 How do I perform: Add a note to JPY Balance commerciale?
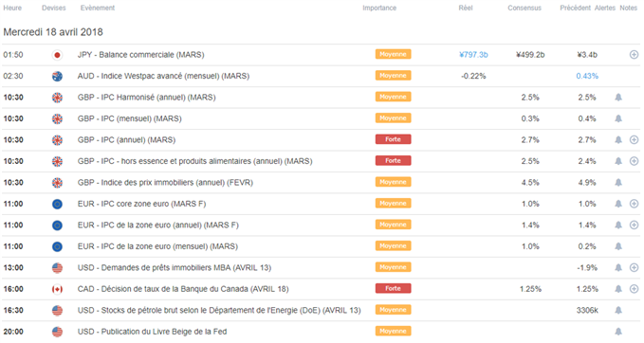(x=634, y=55)
